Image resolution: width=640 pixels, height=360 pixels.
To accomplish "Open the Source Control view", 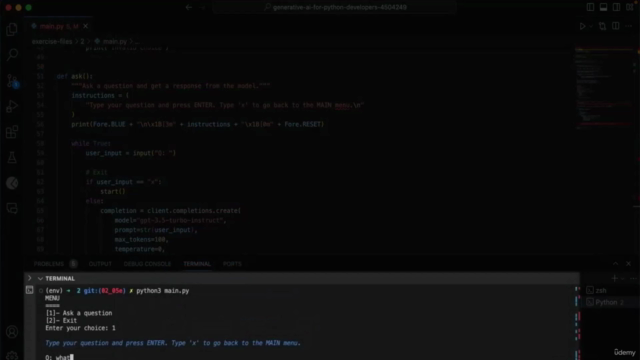I will 12,81.
